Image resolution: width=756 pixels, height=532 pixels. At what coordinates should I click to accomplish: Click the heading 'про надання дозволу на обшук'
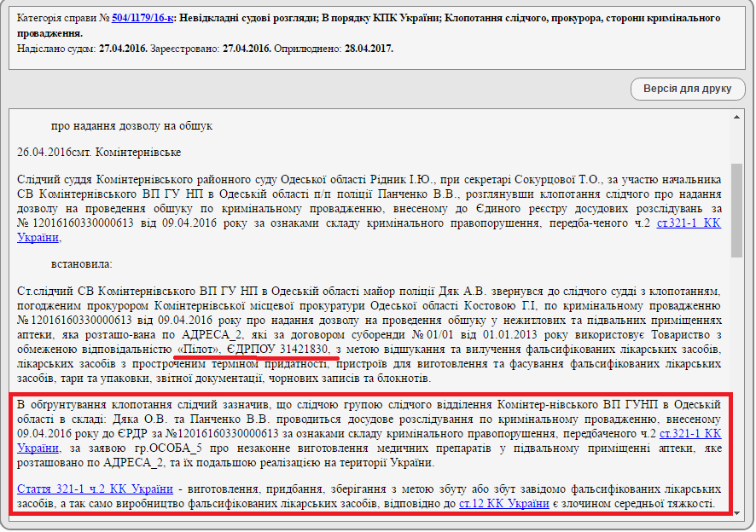[x=131, y=126]
